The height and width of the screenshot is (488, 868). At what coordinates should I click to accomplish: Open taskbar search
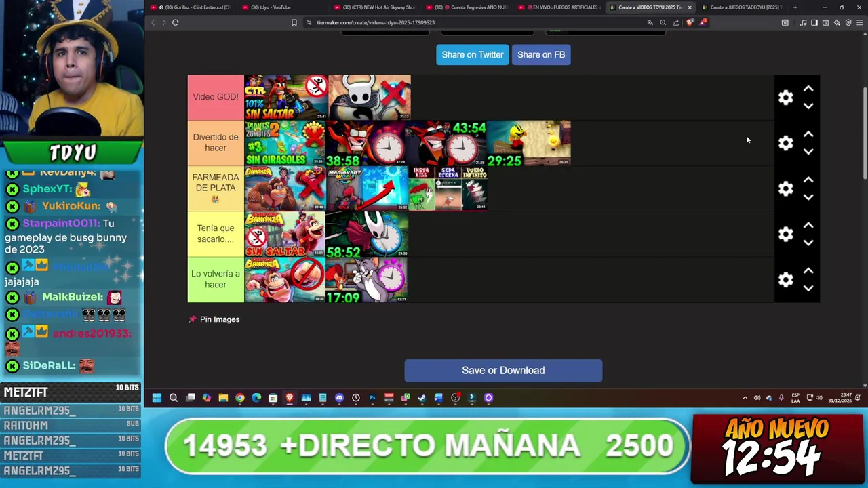[x=174, y=398]
